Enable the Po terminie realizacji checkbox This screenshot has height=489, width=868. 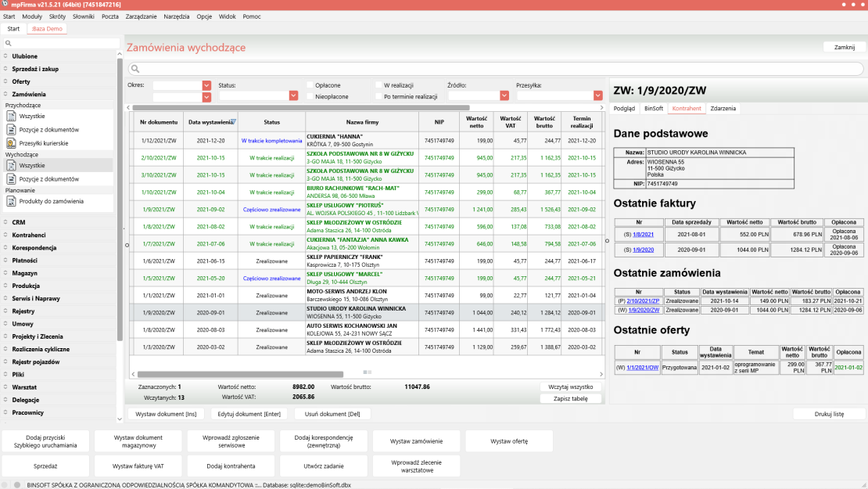[x=378, y=96]
